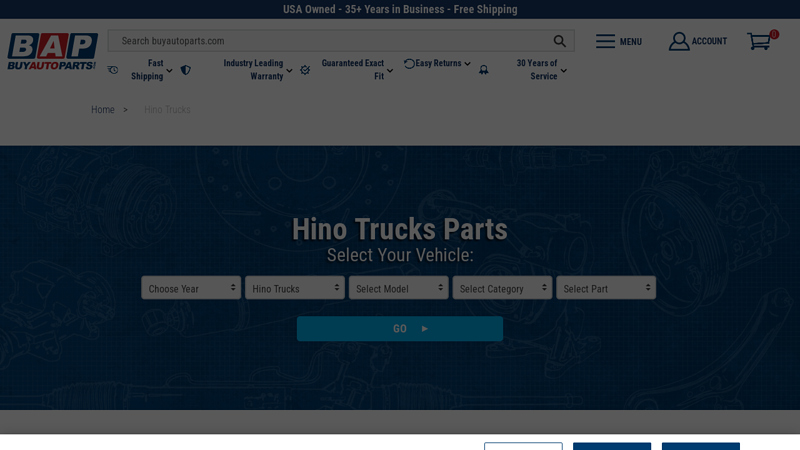Click the 30 Years of Service ribbon icon
Image resolution: width=800 pixels, height=450 pixels.
(x=484, y=70)
